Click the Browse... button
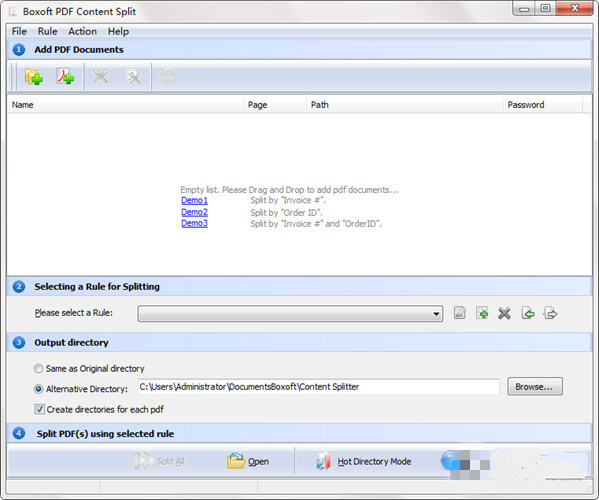Viewport: 599px width, 500px height. (x=534, y=387)
